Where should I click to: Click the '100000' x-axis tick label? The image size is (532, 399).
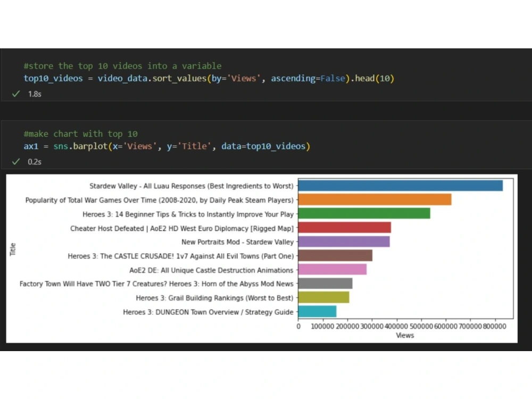click(x=322, y=327)
